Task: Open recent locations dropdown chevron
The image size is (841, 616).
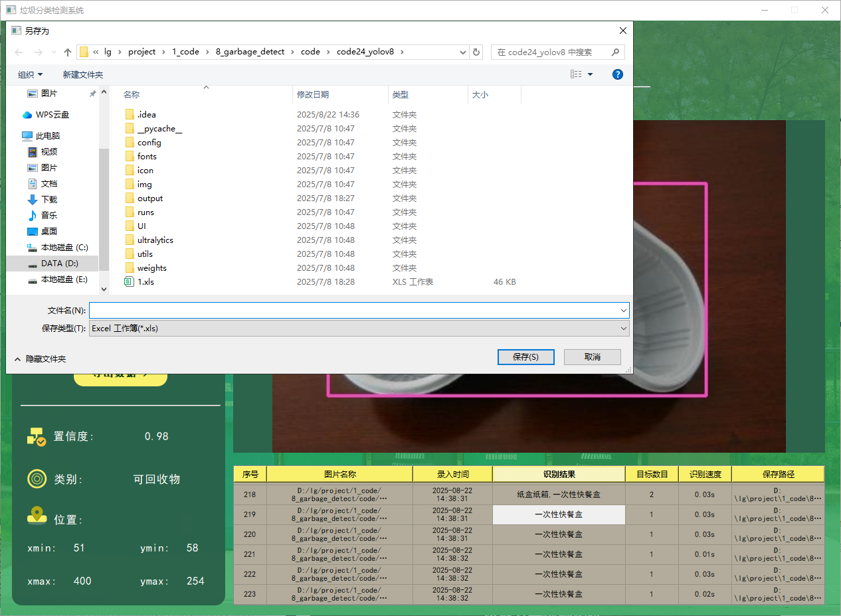Action: pos(53,52)
